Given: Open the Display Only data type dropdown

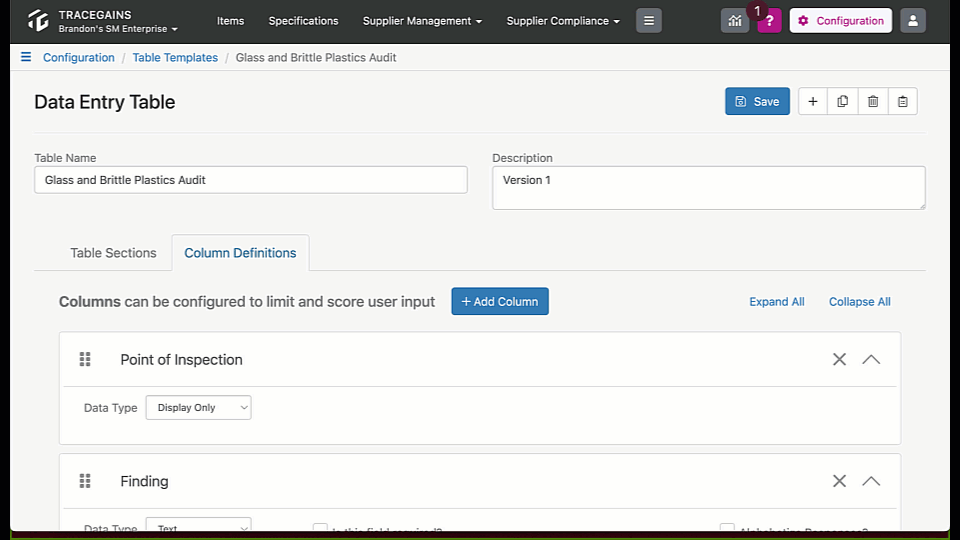Looking at the screenshot, I should click(198, 408).
